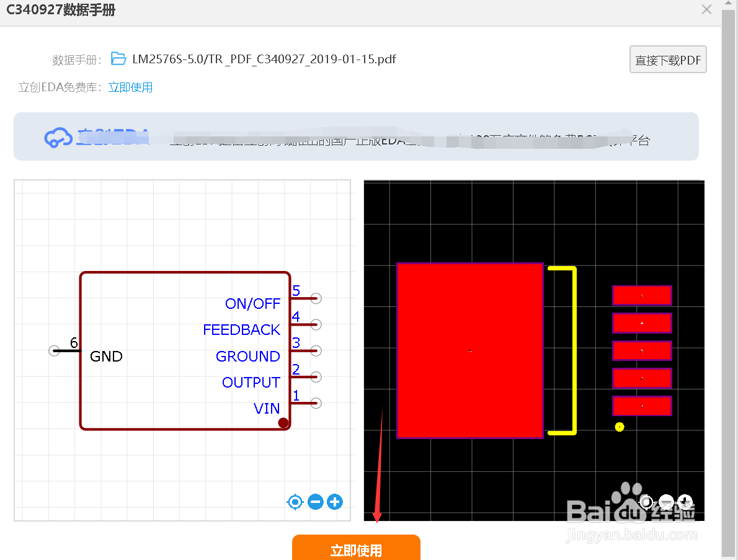Click the yellow pin-1 dot on footprint
This screenshot has height=560, width=738.
pyautogui.click(x=620, y=427)
